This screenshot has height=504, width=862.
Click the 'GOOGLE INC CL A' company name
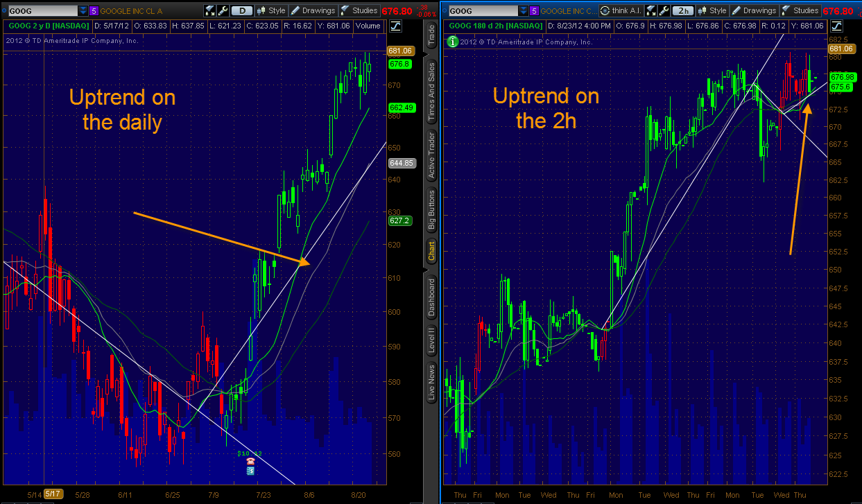pos(132,11)
